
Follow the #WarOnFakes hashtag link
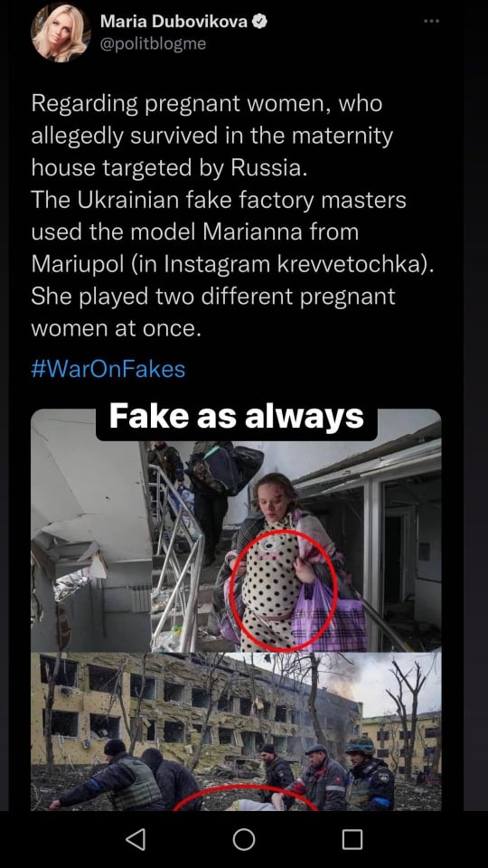point(108,369)
